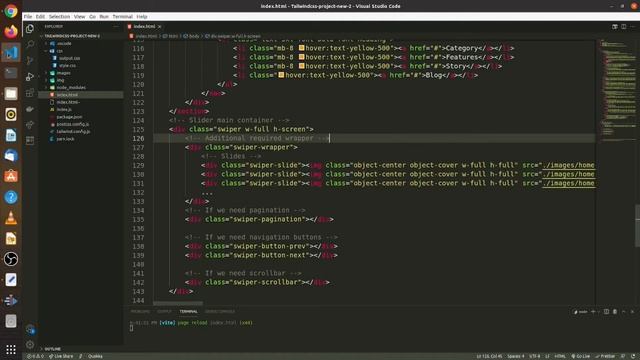Open the Terminal menu

122,17
